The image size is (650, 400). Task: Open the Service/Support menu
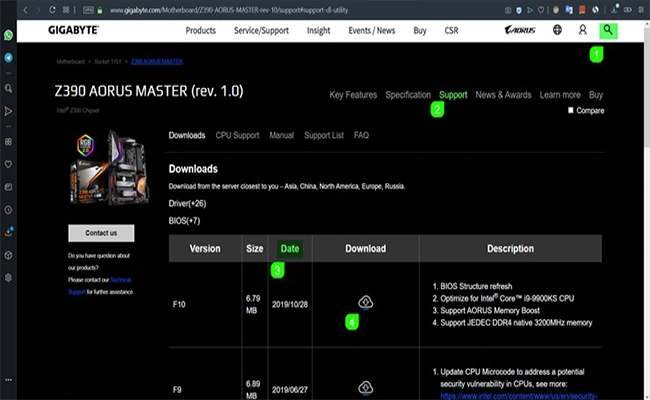point(261,31)
